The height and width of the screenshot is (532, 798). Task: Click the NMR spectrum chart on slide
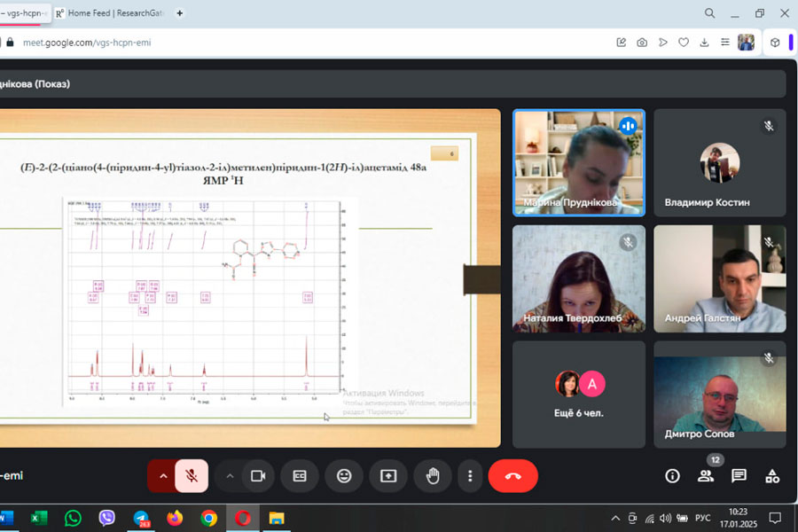pos(210,301)
